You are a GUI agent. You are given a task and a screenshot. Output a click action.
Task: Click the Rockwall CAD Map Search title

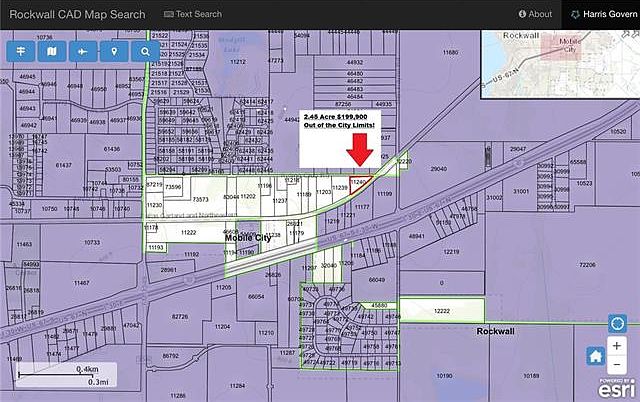point(76,14)
